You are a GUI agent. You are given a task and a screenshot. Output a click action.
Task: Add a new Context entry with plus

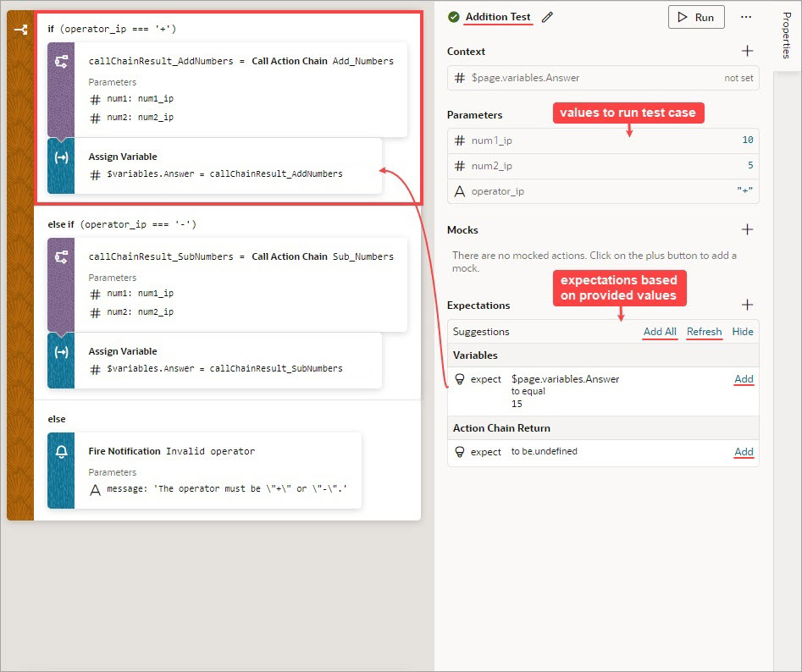pyautogui.click(x=747, y=51)
